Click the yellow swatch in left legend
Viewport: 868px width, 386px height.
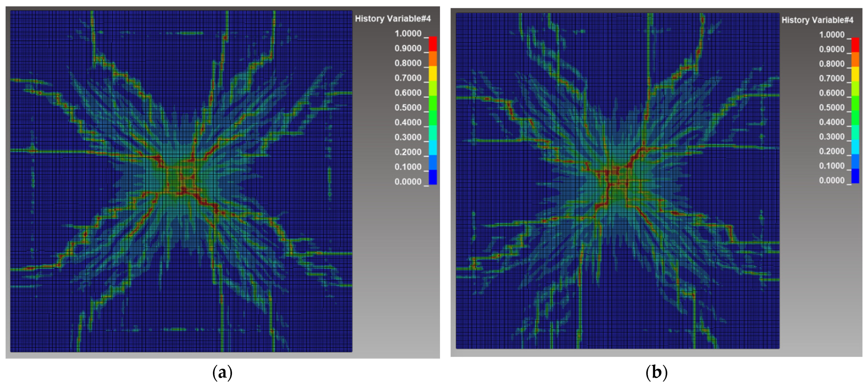click(x=433, y=73)
